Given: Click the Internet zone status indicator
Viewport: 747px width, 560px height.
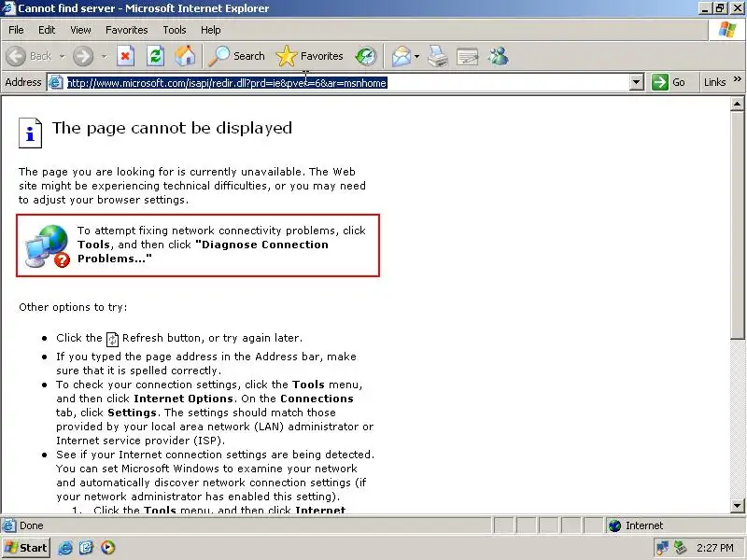Looking at the screenshot, I should (636, 525).
